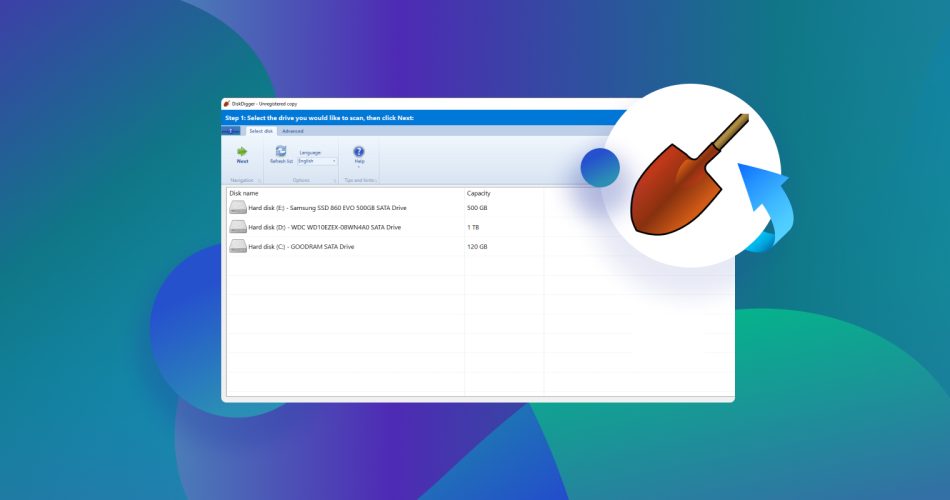Click the DiskDigger shovel icon in title bar
This screenshot has width=950, height=500.
(x=227, y=104)
